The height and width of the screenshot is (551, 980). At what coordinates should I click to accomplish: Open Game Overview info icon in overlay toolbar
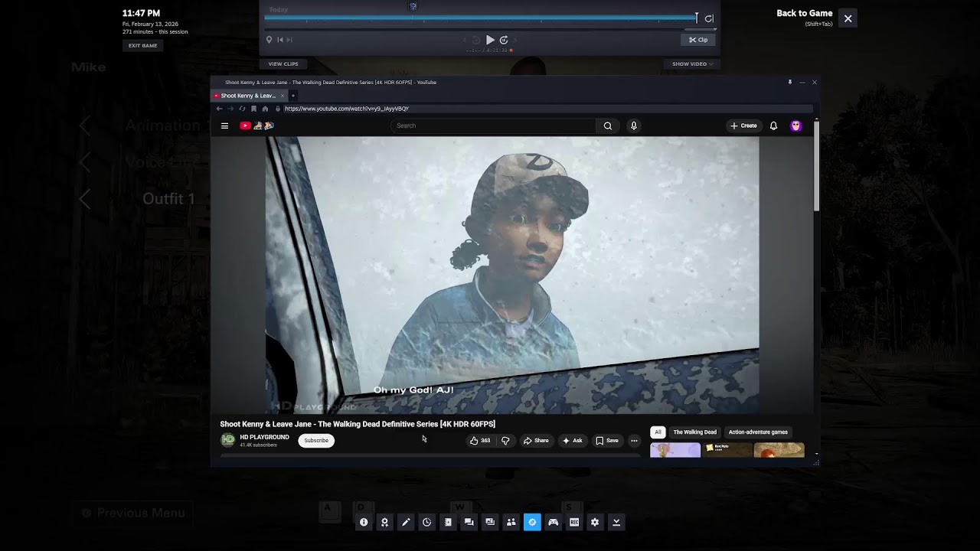pos(364,522)
